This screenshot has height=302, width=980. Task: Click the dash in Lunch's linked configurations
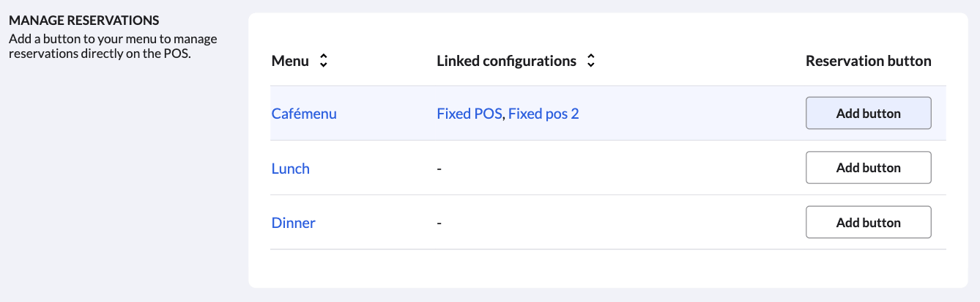pyautogui.click(x=439, y=169)
